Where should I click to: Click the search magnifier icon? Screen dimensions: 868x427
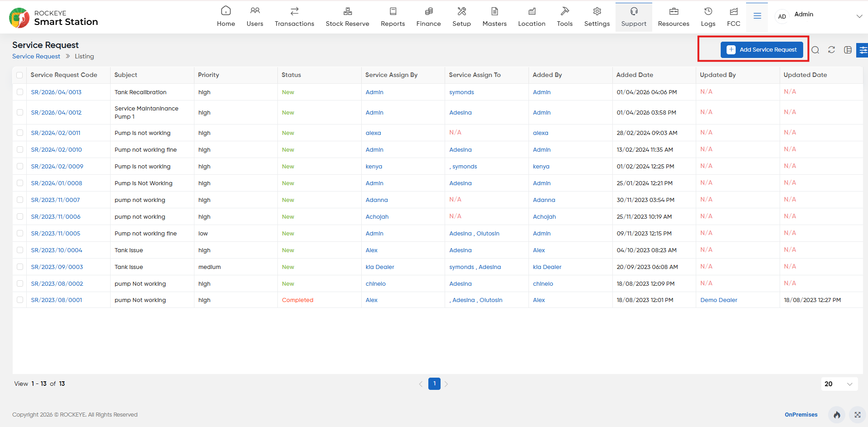(815, 50)
